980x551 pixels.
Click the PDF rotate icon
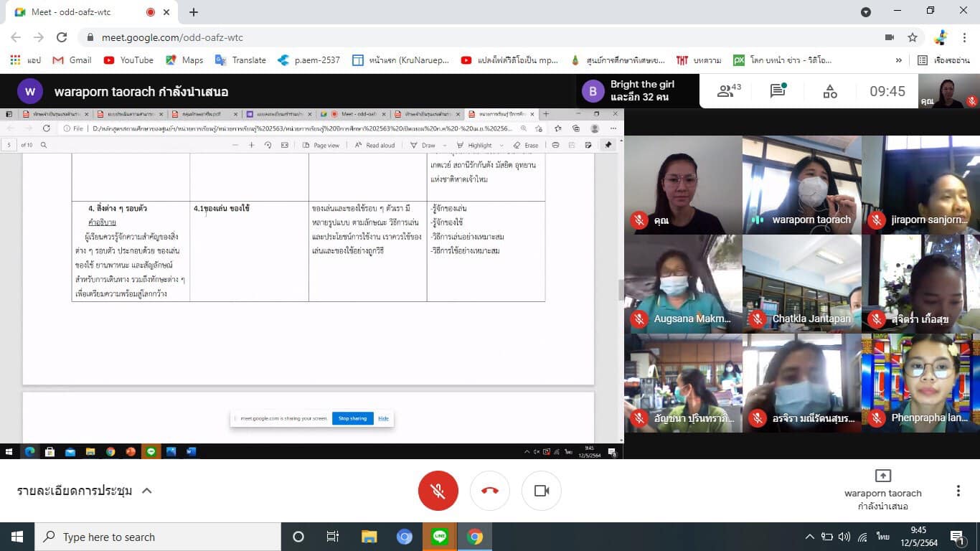(x=268, y=145)
